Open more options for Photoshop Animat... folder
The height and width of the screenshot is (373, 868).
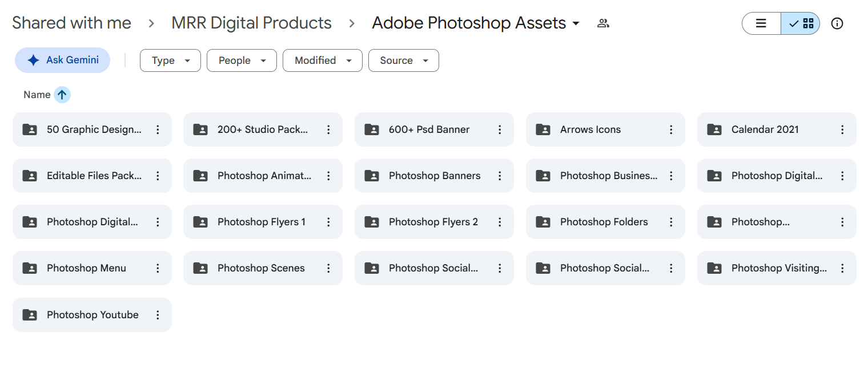[x=328, y=176]
